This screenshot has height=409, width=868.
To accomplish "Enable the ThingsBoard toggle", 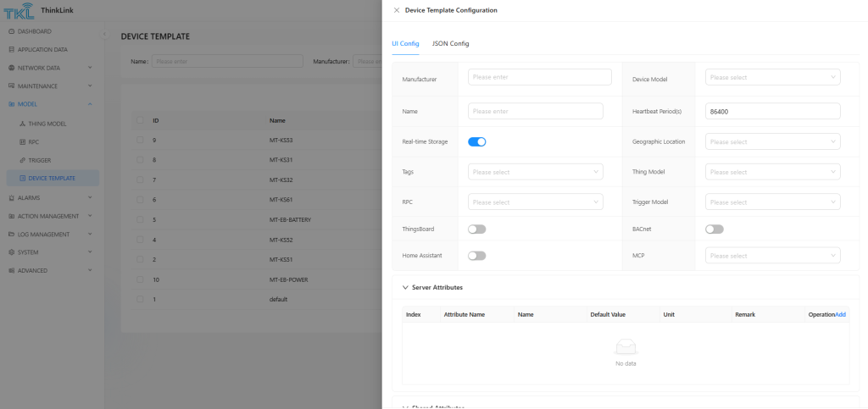I will [x=476, y=229].
